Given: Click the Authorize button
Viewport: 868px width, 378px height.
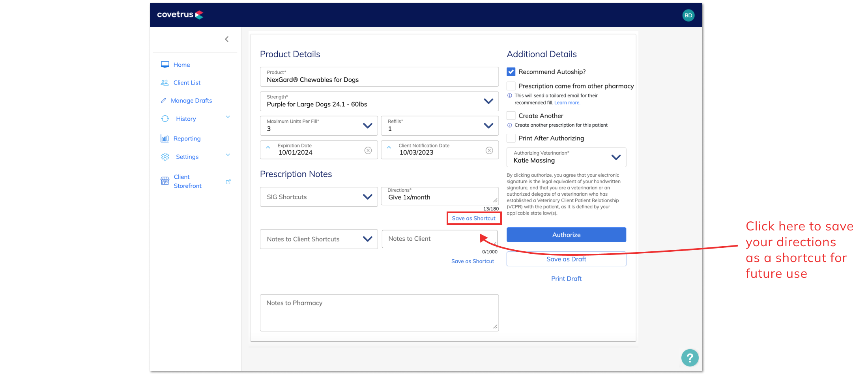Looking at the screenshot, I should (566, 235).
